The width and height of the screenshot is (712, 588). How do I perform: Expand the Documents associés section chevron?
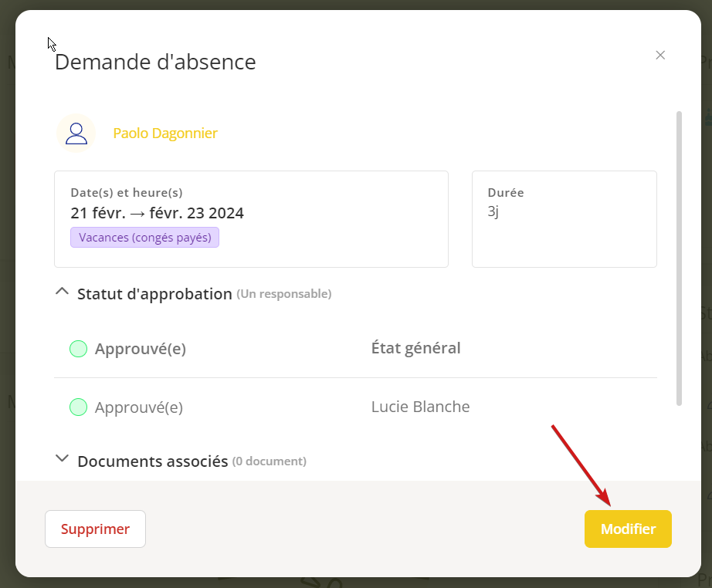click(63, 459)
